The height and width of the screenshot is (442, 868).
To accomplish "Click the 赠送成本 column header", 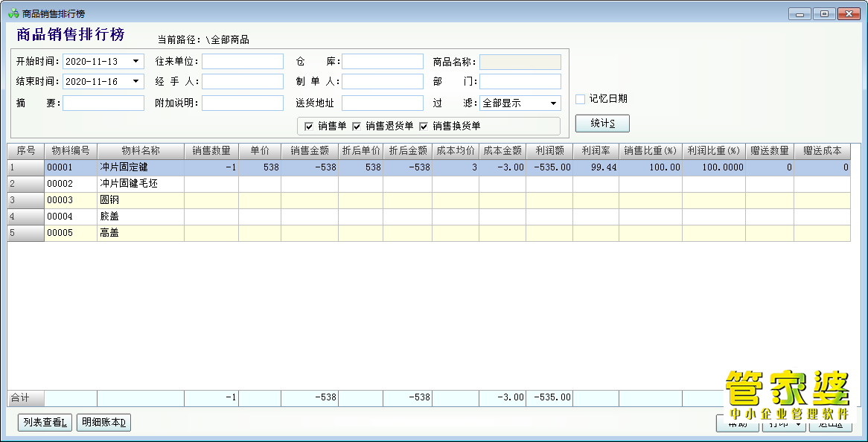I will coord(822,151).
